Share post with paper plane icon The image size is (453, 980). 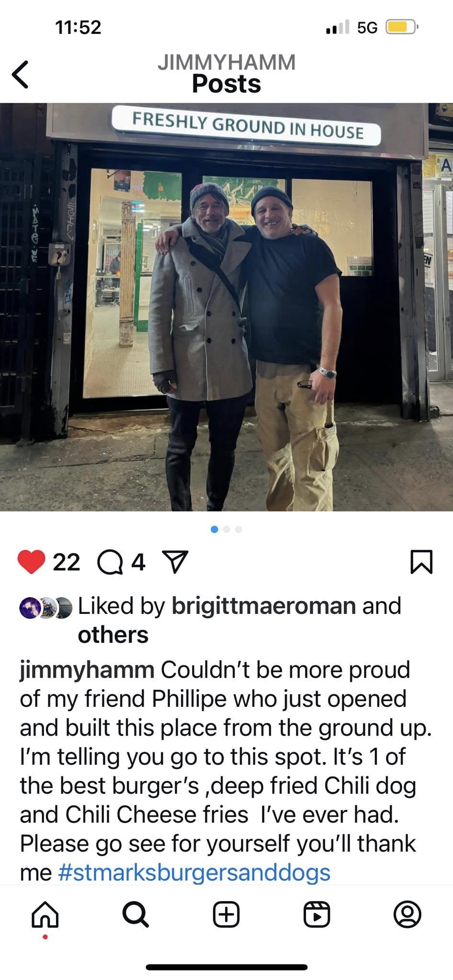coord(175,562)
